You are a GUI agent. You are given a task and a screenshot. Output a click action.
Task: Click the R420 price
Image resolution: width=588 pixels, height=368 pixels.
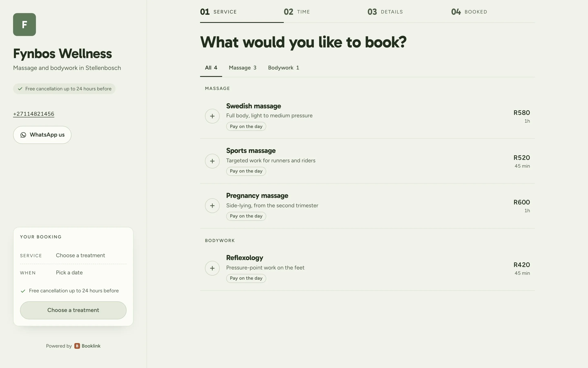(522, 265)
